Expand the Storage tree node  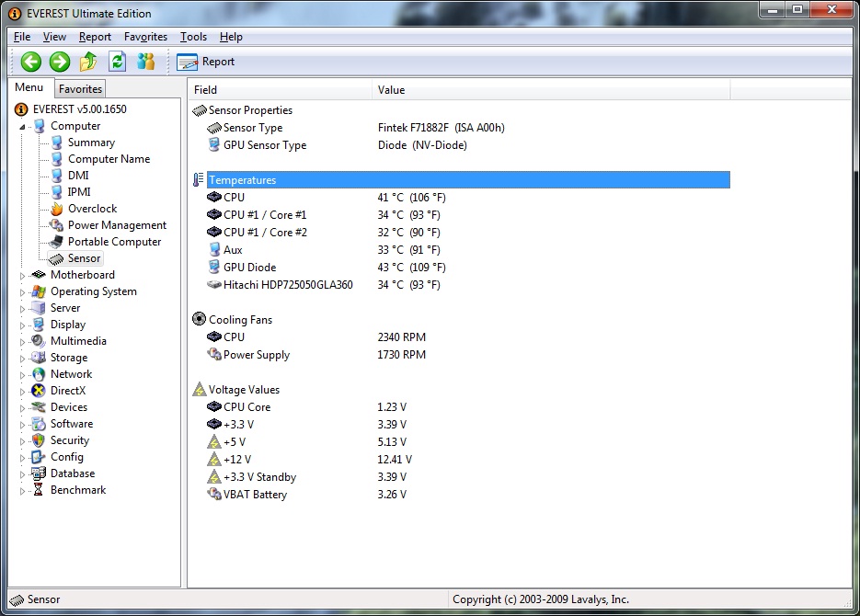(x=23, y=358)
